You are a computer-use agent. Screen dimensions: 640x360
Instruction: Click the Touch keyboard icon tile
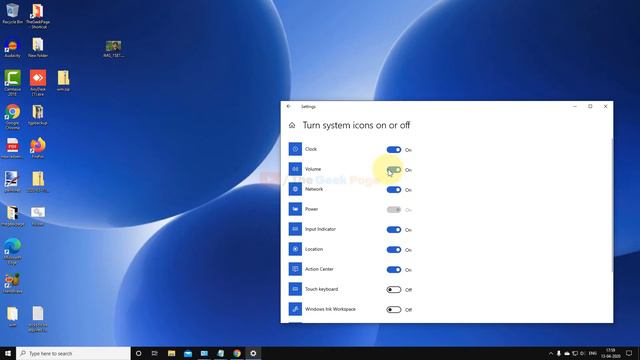click(295, 289)
